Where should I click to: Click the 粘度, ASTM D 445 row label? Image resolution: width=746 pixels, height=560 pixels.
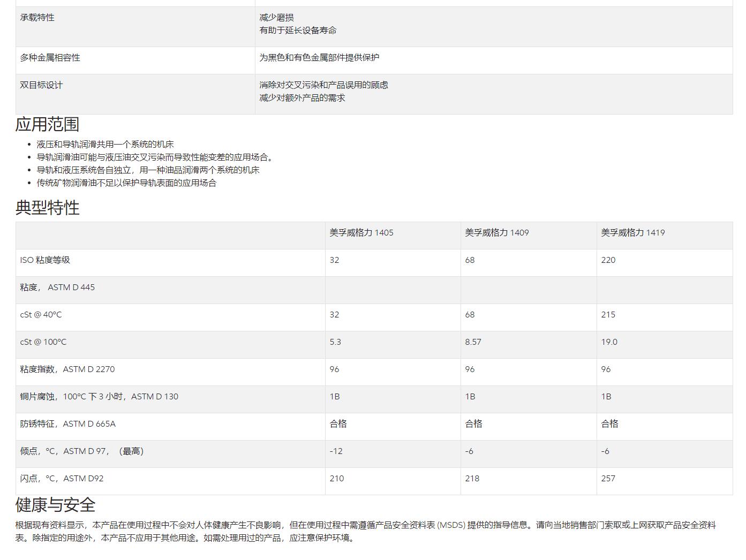(57, 287)
